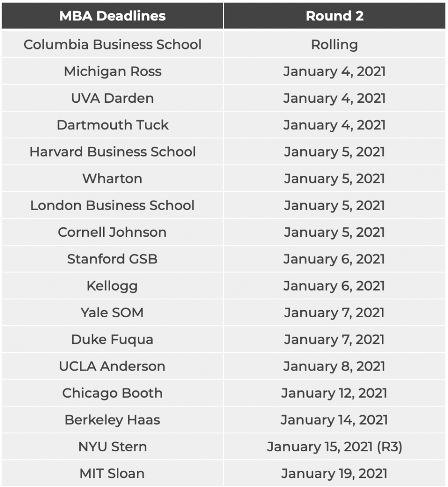Select the Kellogg school cell
Screen dimensions: 448x487
(x=113, y=286)
